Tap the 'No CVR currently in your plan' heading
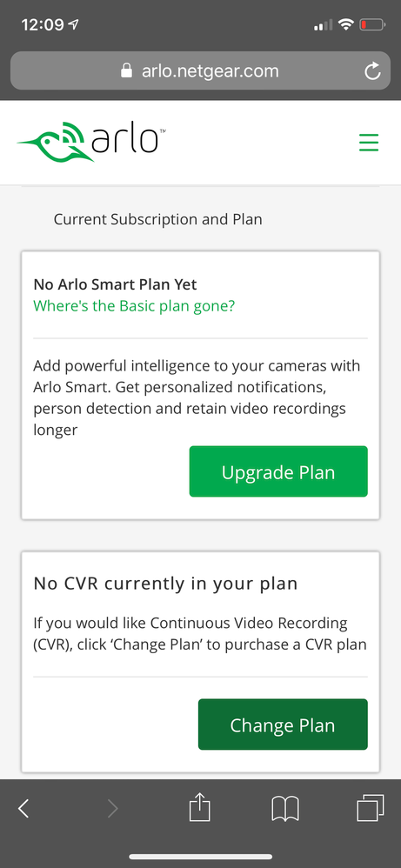The width and height of the screenshot is (401, 868). click(165, 583)
